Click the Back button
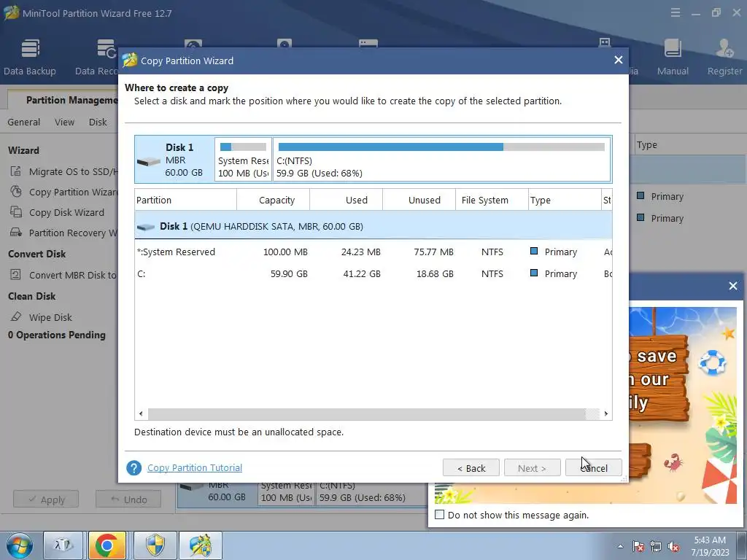The image size is (747, 560). click(x=471, y=468)
